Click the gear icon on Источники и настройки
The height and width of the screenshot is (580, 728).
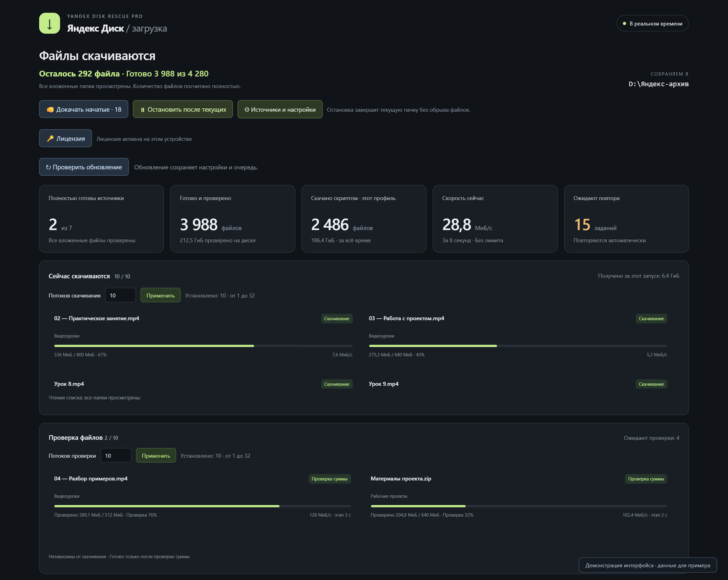pos(247,110)
